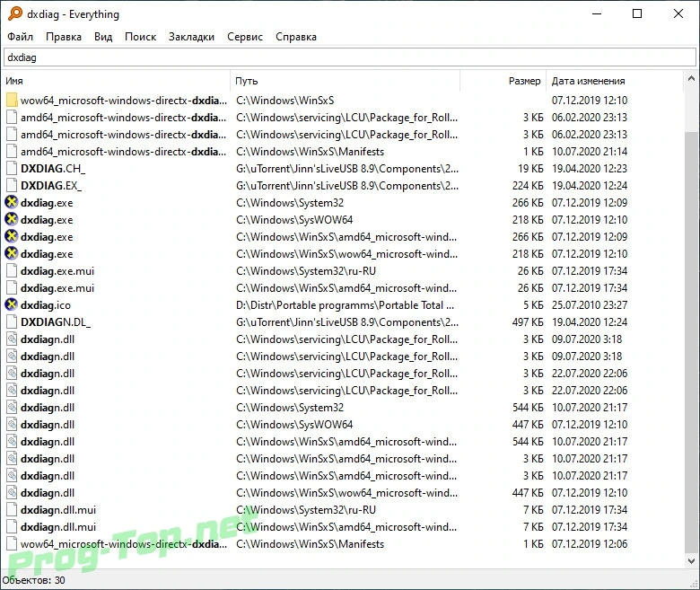Click size 497 КБ of DXDIAGN.DL_

tap(528, 322)
